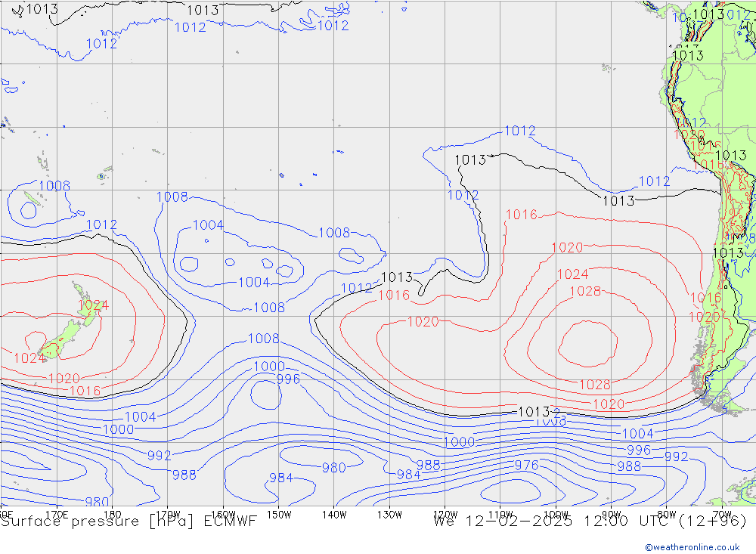Click the 170E longitude label

point(57,515)
